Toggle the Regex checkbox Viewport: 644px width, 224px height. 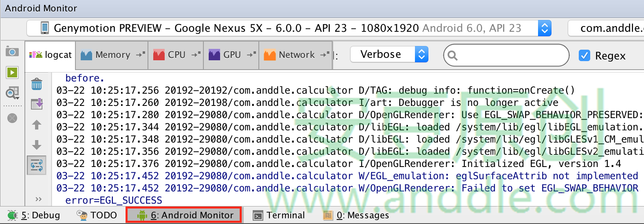tap(584, 55)
